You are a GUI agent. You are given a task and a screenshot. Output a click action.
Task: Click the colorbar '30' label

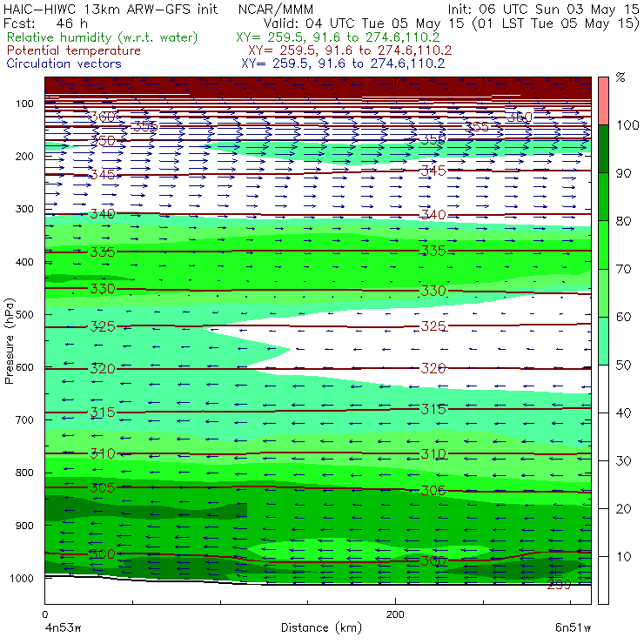623,461
